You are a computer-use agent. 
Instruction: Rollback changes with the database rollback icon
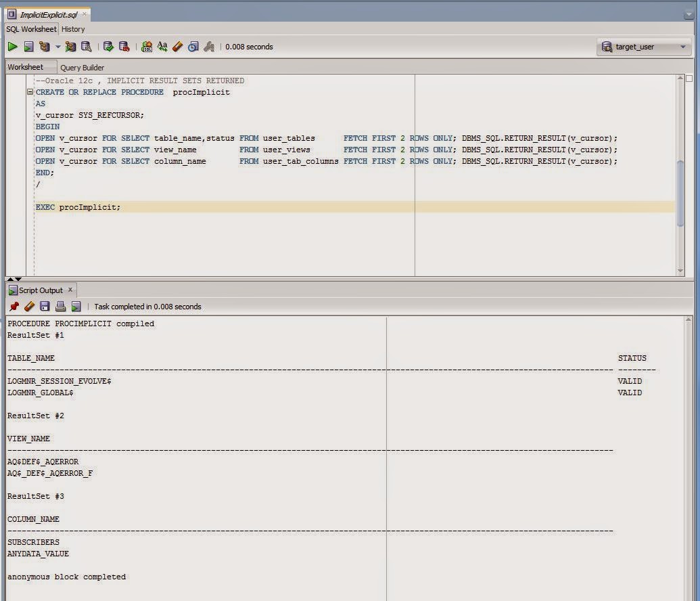coord(122,47)
